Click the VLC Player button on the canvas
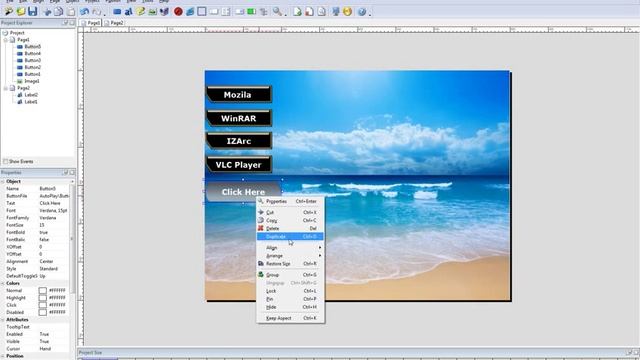The height and width of the screenshot is (360, 640). [x=238, y=164]
